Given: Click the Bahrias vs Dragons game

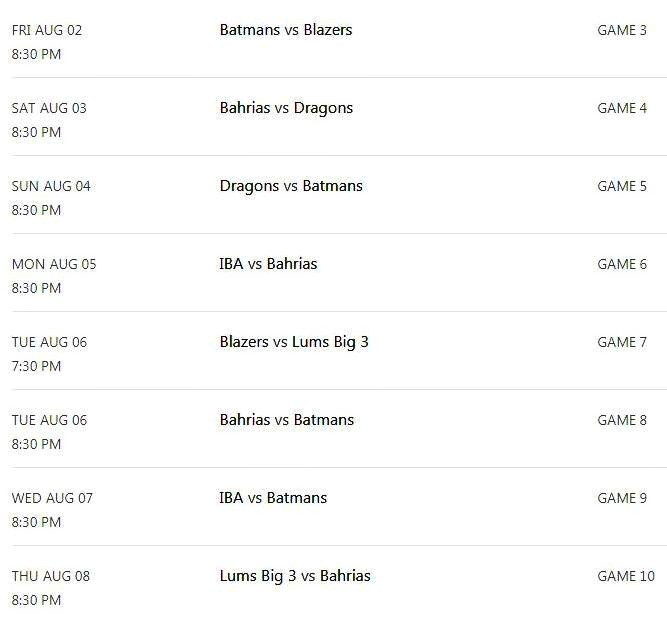Looking at the screenshot, I should pyautogui.click(x=286, y=108).
